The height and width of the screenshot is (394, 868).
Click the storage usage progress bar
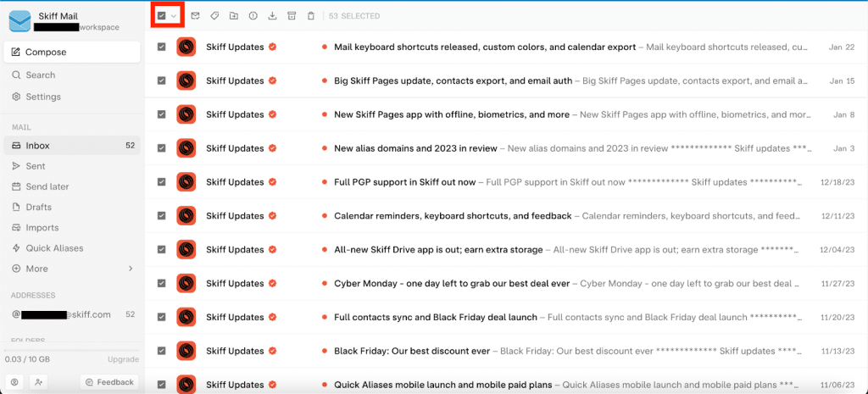coord(72,350)
